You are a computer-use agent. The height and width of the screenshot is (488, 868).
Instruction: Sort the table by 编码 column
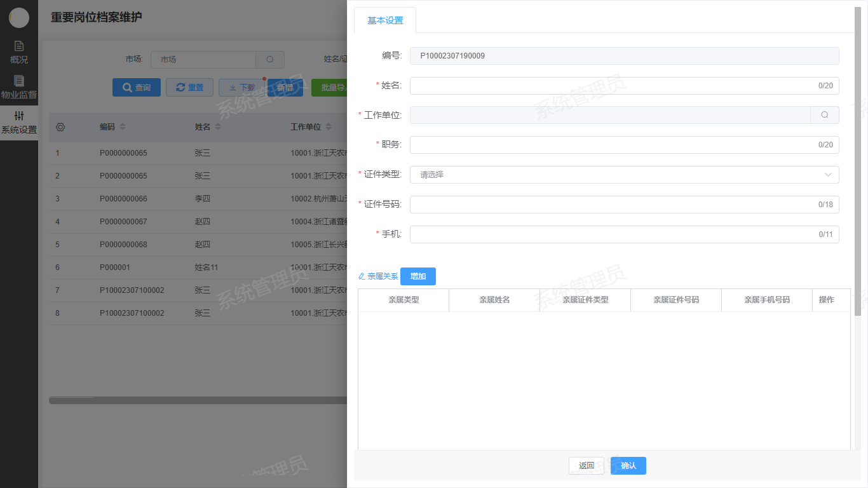click(123, 127)
